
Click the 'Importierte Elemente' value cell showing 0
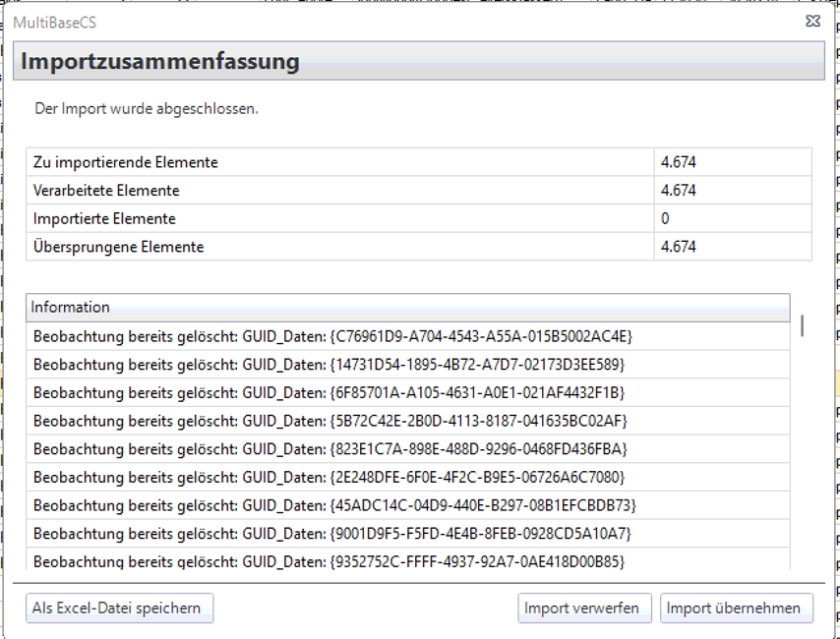point(732,218)
